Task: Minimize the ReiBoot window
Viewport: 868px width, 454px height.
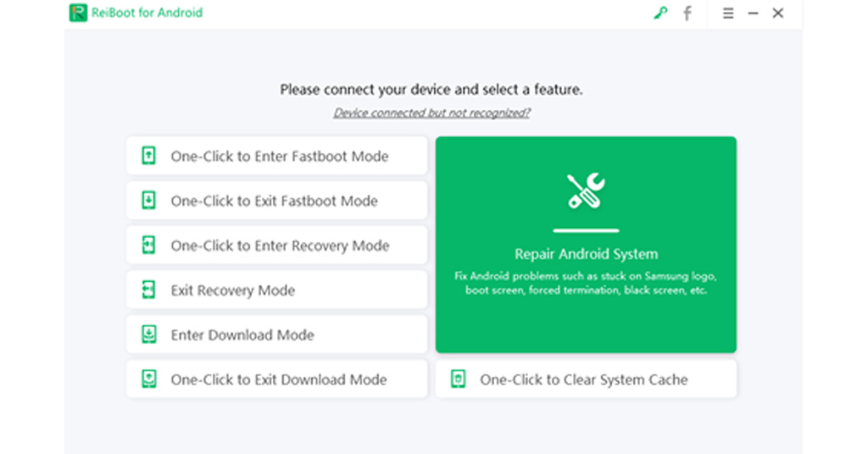Action: coord(753,14)
